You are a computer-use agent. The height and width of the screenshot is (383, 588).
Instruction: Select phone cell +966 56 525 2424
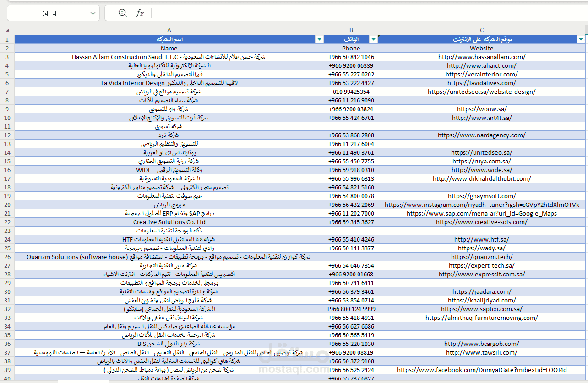pyautogui.click(x=351, y=370)
